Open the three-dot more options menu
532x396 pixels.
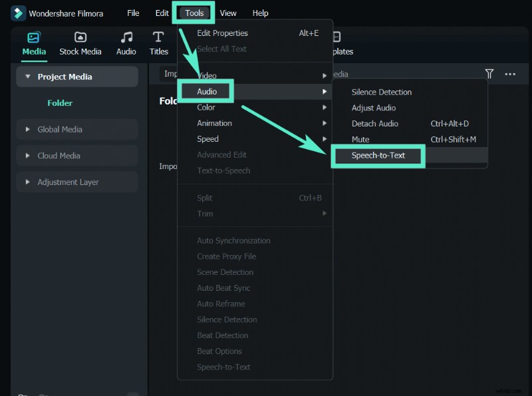[509, 74]
